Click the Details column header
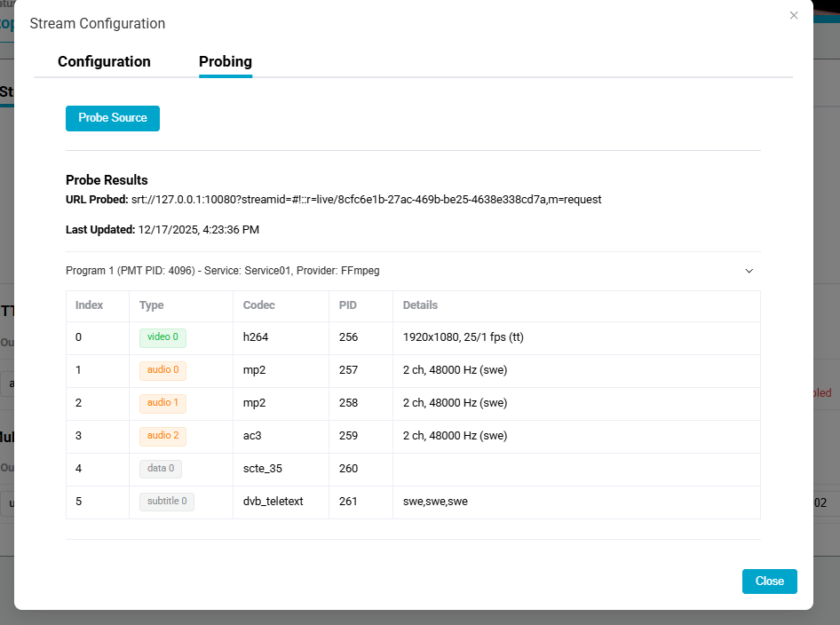 pos(420,305)
